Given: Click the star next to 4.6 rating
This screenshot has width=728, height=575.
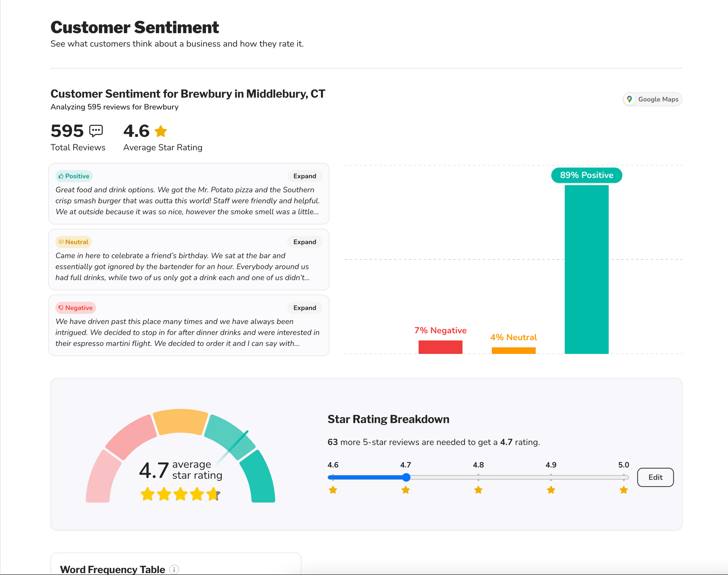Looking at the screenshot, I should (x=161, y=131).
